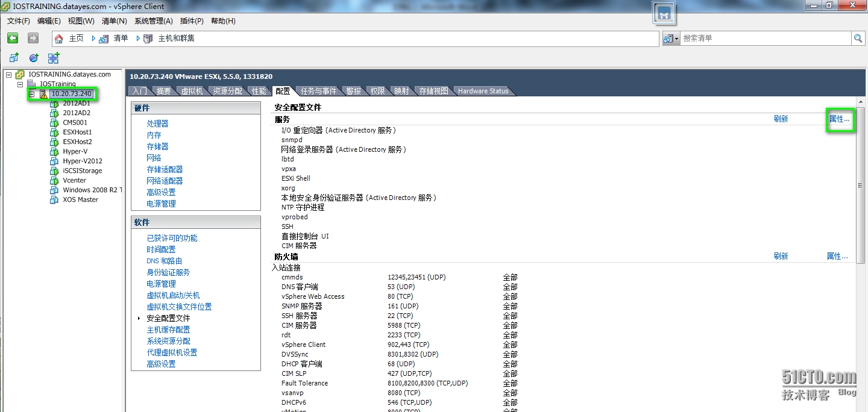Switch to the 权限 tab

[378, 91]
